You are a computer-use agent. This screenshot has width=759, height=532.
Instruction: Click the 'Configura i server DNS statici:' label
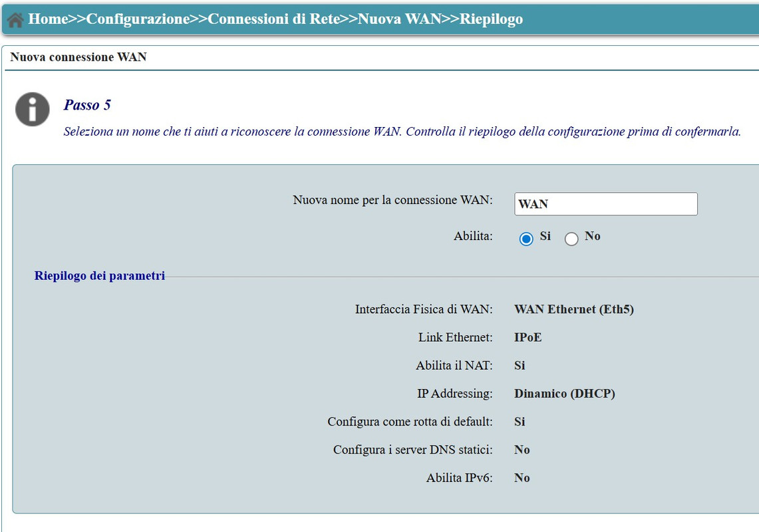pos(413,450)
